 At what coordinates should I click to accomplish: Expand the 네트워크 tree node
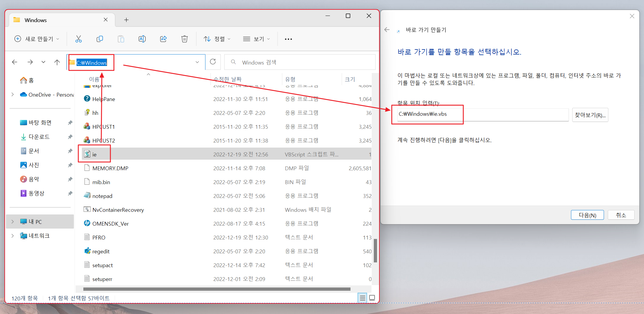12,236
